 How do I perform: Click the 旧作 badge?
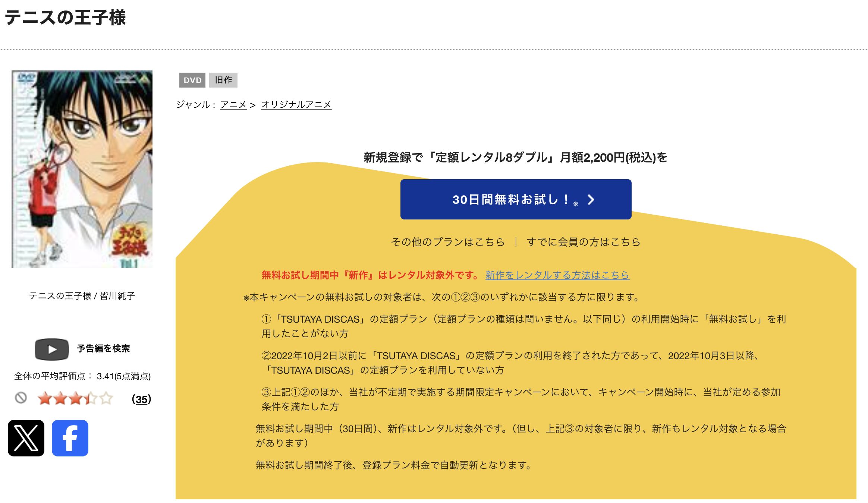(x=223, y=80)
